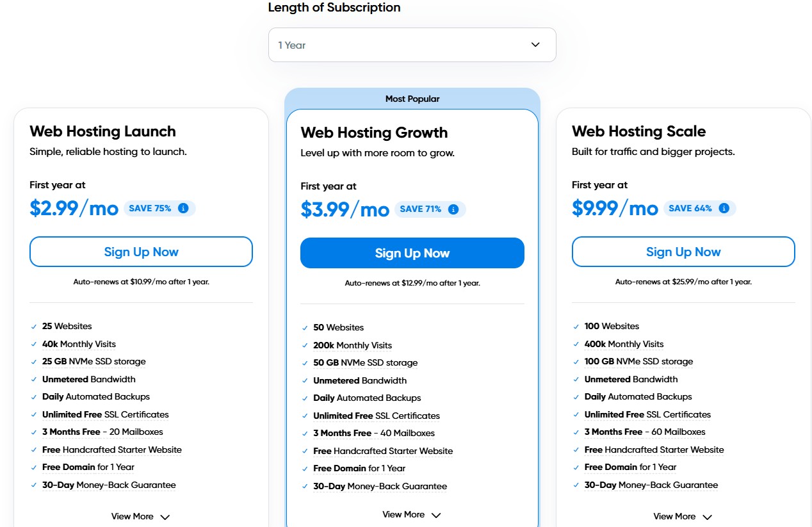Click info icon beside SAVE 71% badge
Viewport: 812px width, 527px height.
(x=453, y=209)
